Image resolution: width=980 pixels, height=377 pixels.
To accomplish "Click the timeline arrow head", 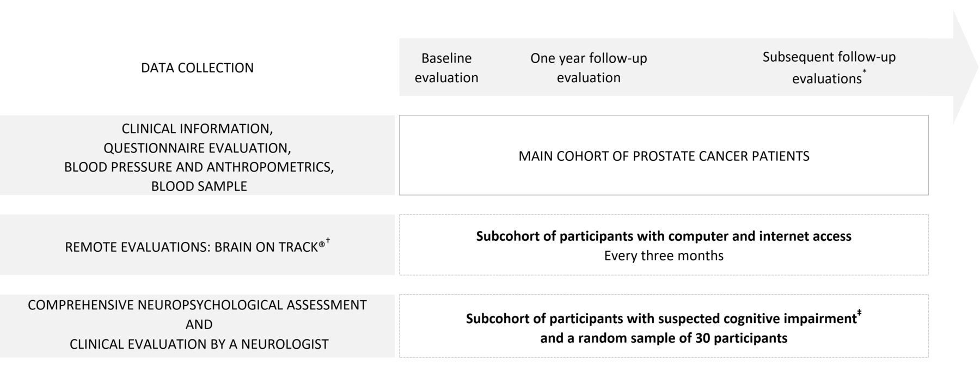I will (965, 68).
